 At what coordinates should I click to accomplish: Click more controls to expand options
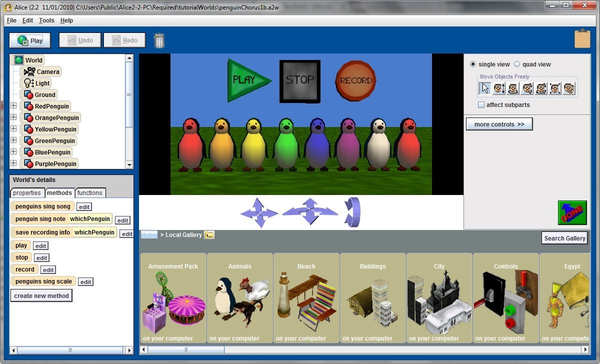[x=499, y=123]
